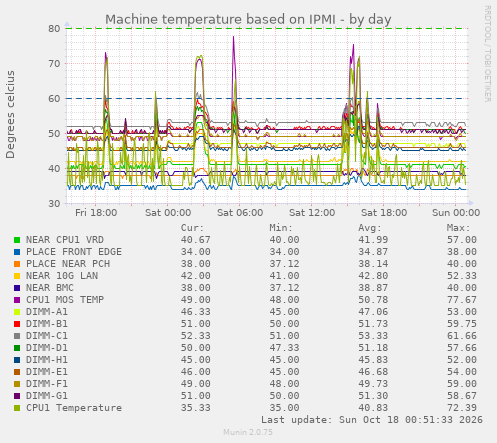Viewport: 497px width, 443px height.
Task: Click the DIMM-D1 dark green swatch
Action: (x=17, y=348)
